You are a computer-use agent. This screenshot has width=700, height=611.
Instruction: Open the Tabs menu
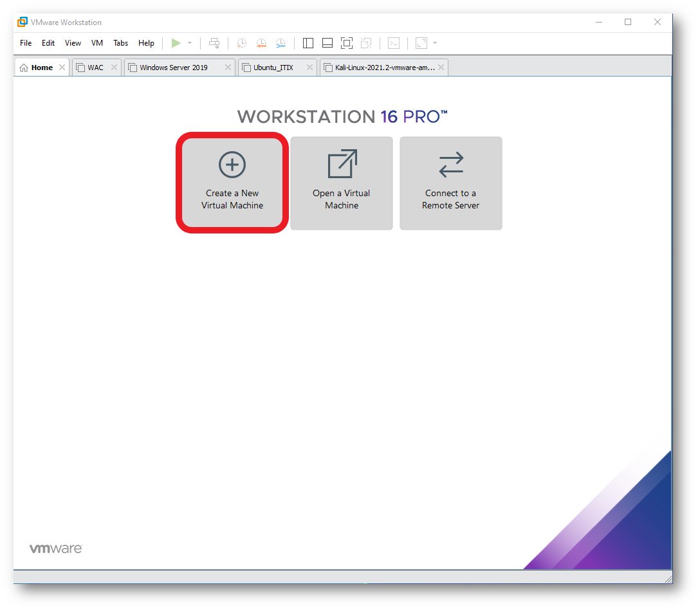[x=120, y=43]
